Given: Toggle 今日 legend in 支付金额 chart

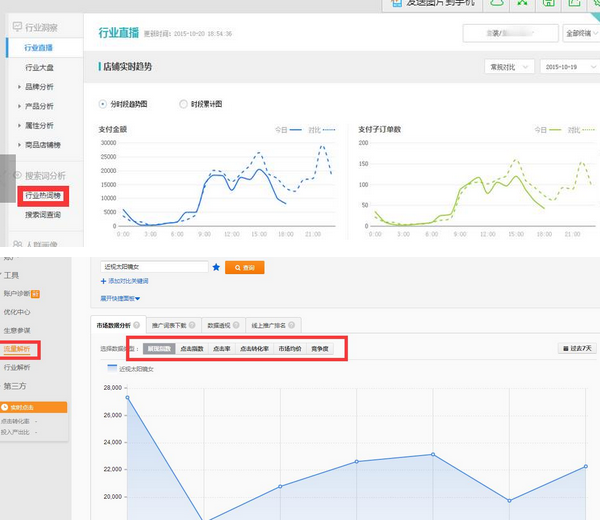Looking at the screenshot, I should tap(289, 130).
